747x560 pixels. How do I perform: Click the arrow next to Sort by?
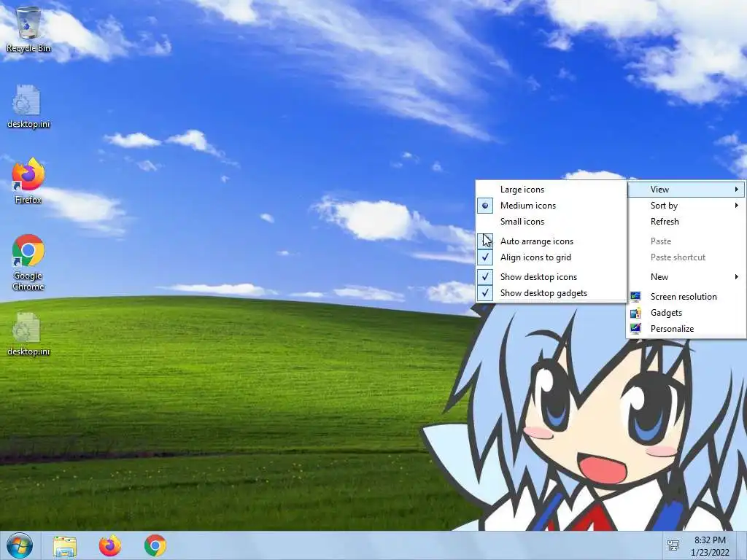737,206
